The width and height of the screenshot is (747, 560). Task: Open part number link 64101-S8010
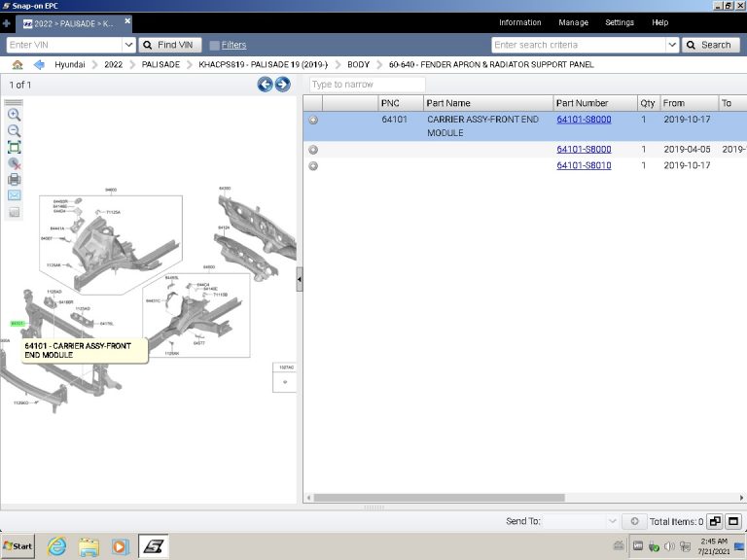(584, 166)
